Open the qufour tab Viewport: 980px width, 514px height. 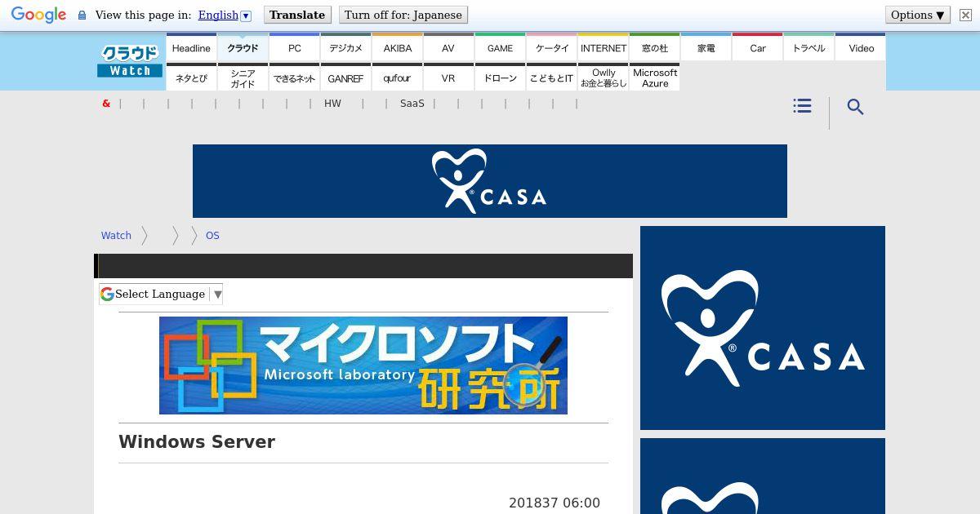click(x=397, y=78)
